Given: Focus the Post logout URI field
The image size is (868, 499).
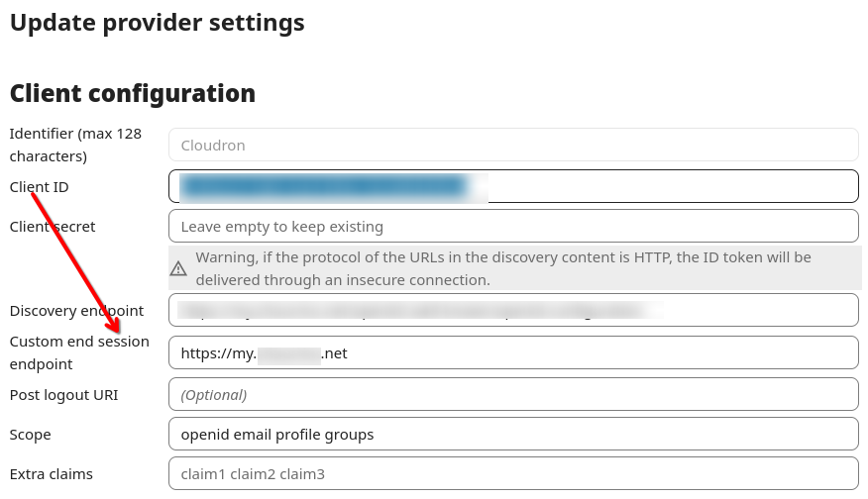Looking at the screenshot, I should [512, 394].
